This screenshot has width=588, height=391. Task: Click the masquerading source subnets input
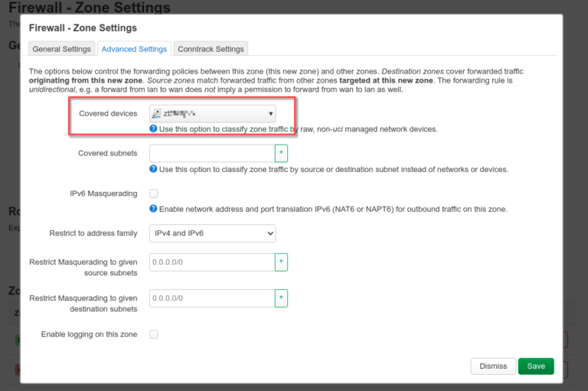tap(212, 262)
